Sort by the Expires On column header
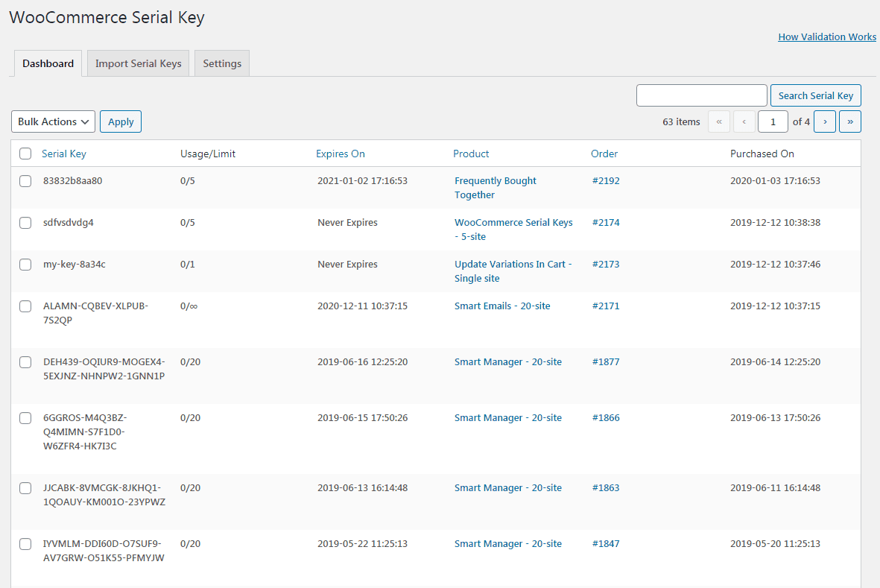 [x=340, y=154]
